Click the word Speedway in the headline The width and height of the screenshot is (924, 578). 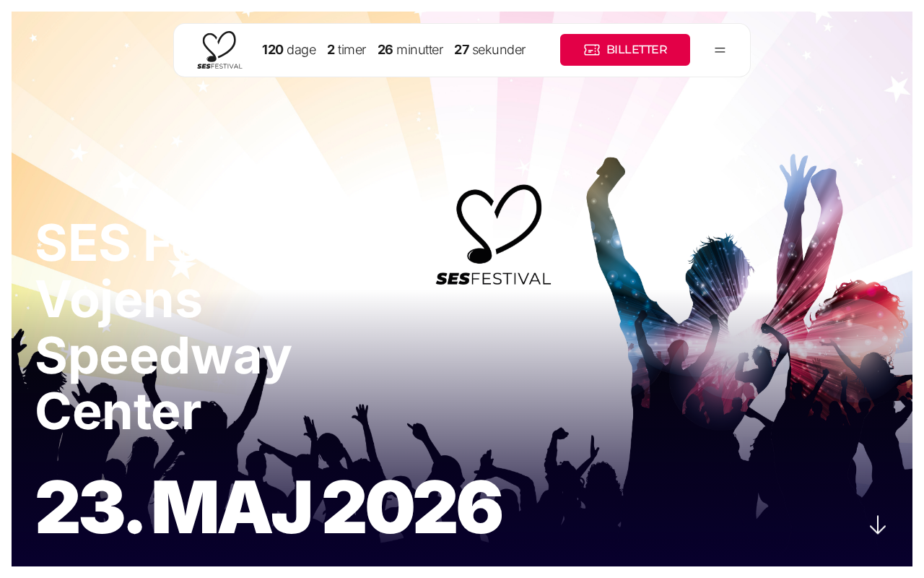[x=163, y=355]
